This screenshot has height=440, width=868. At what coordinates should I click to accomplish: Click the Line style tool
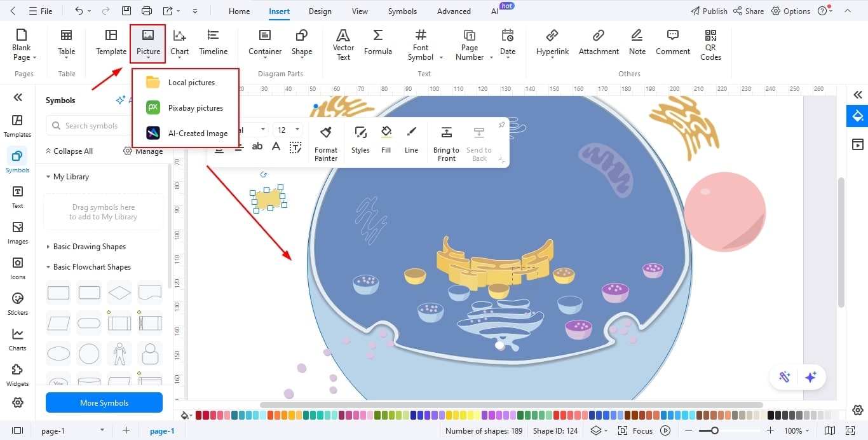click(411, 140)
